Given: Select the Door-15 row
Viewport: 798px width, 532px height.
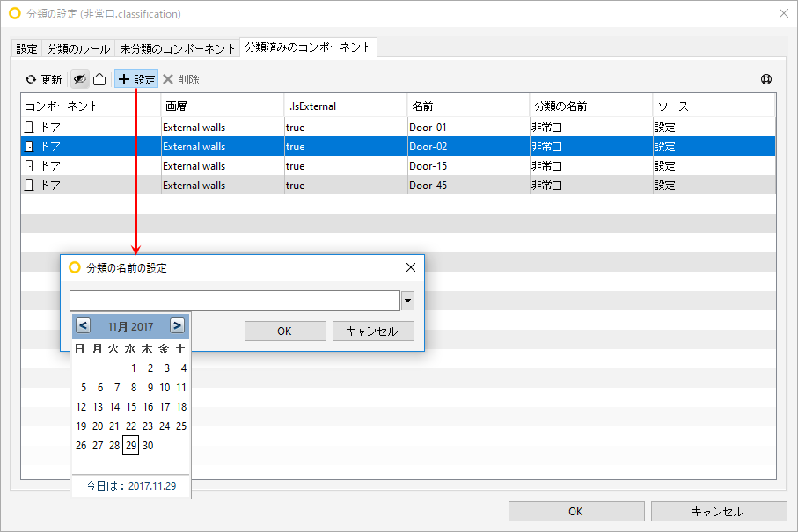Looking at the screenshot, I should click(399, 166).
